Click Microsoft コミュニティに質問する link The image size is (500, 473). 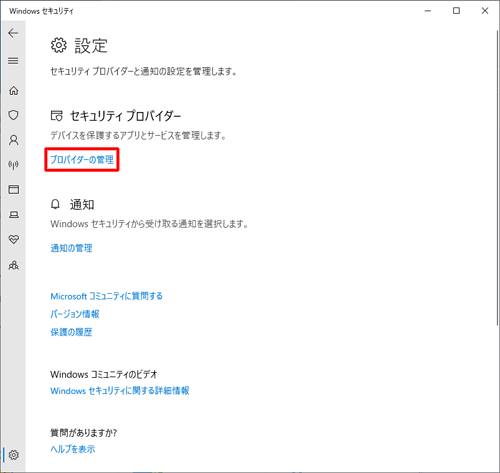point(106,296)
